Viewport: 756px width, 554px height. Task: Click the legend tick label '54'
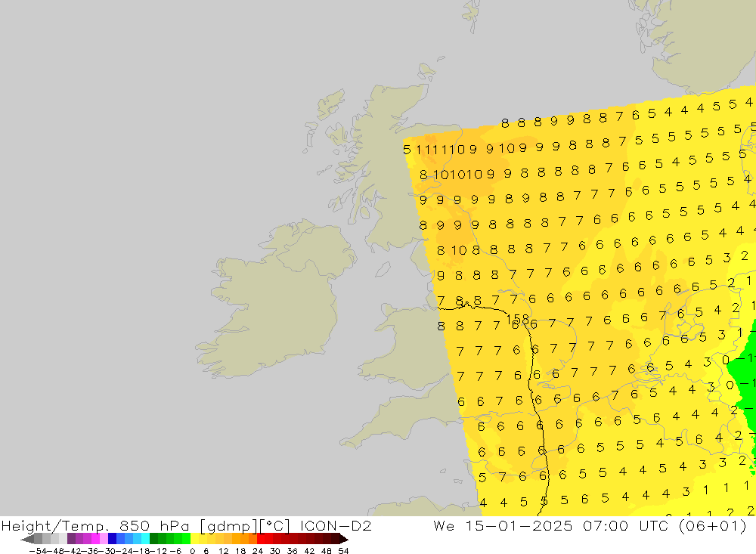(343, 551)
